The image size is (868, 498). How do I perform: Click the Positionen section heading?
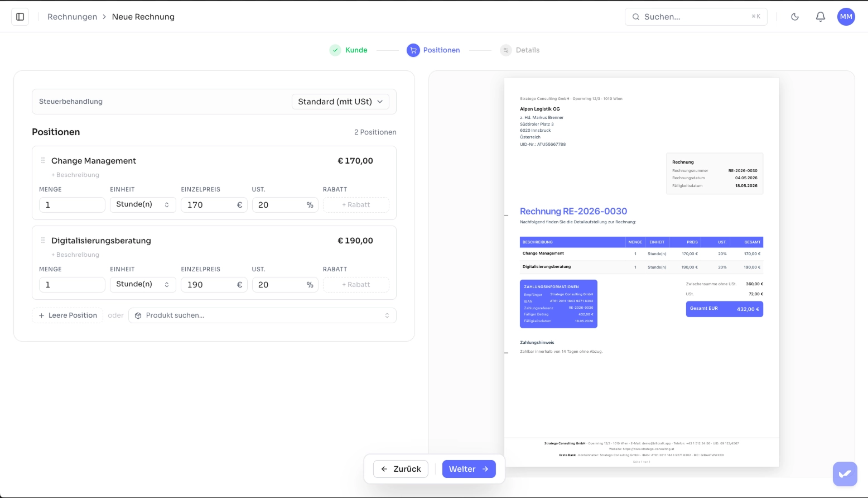pos(56,132)
